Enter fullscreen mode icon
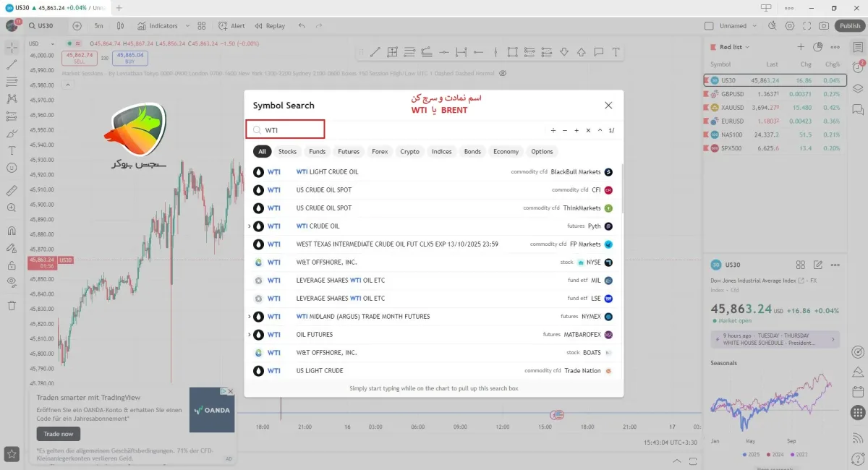Image resolution: width=868 pixels, height=470 pixels. point(807,26)
